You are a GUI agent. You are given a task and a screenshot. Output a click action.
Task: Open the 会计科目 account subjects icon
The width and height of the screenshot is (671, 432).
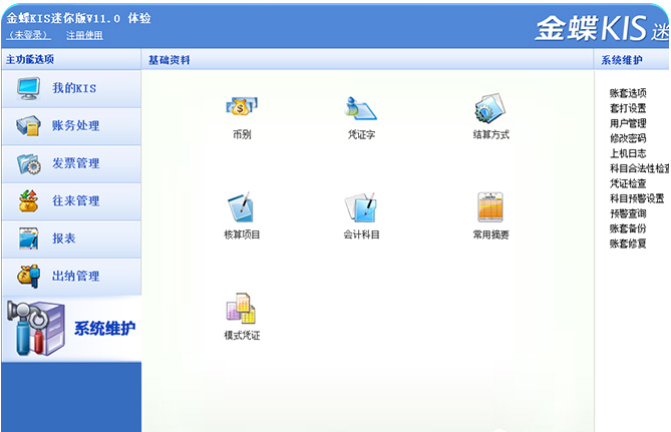coord(361,207)
